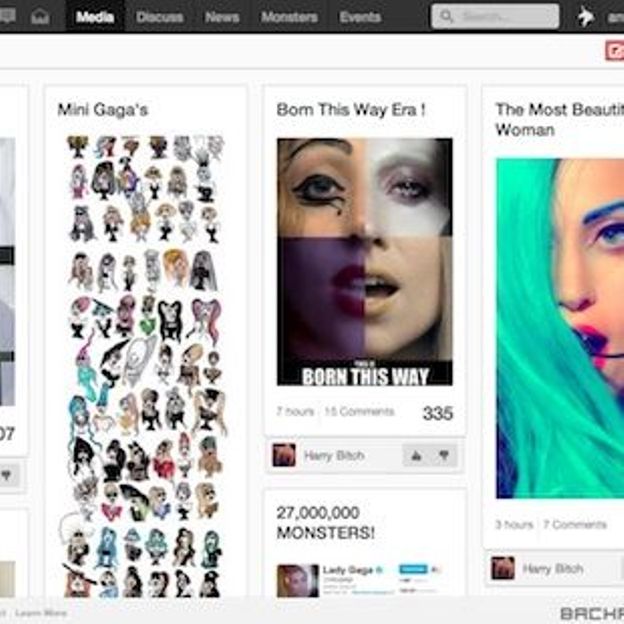The height and width of the screenshot is (624, 624).
Task: Thumbs down the Born This Way Era post
Action: tap(443, 455)
